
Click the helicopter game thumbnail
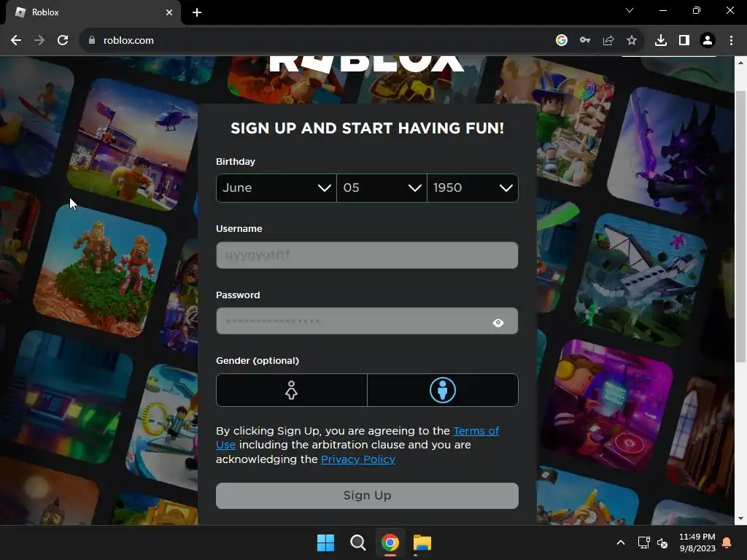coord(133,143)
